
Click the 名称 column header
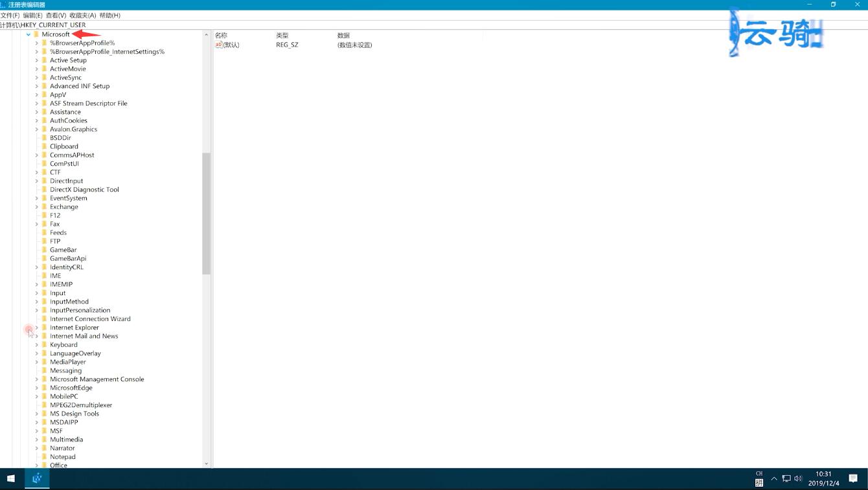click(x=222, y=36)
